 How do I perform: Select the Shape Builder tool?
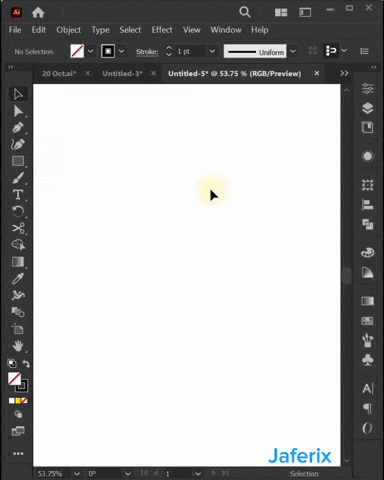(x=18, y=245)
